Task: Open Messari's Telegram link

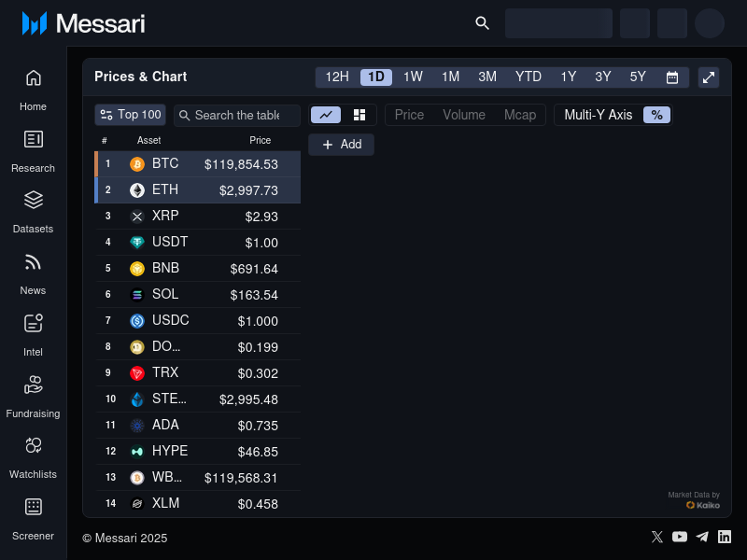Action: [x=702, y=537]
